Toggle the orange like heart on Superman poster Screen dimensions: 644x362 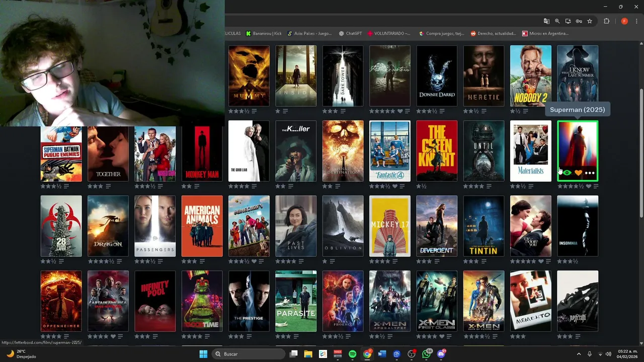click(x=578, y=173)
